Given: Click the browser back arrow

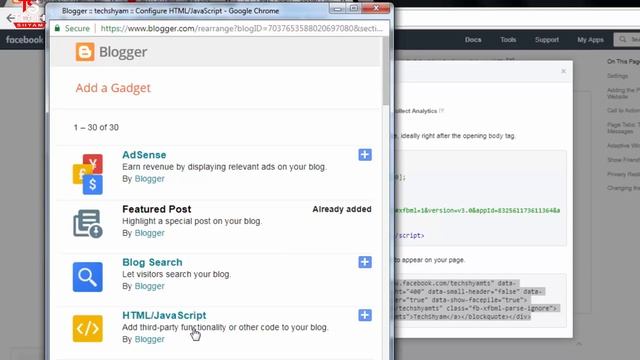Looking at the screenshot, I should point(10,18).
